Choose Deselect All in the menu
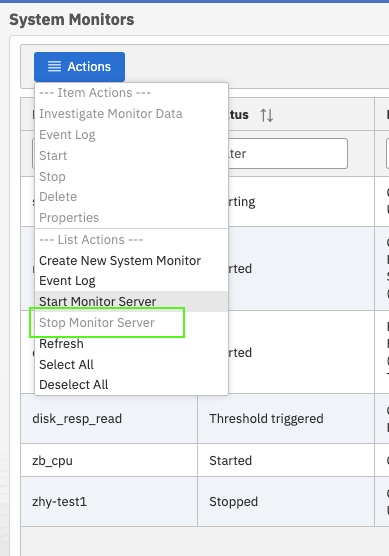 click(73, 385)
